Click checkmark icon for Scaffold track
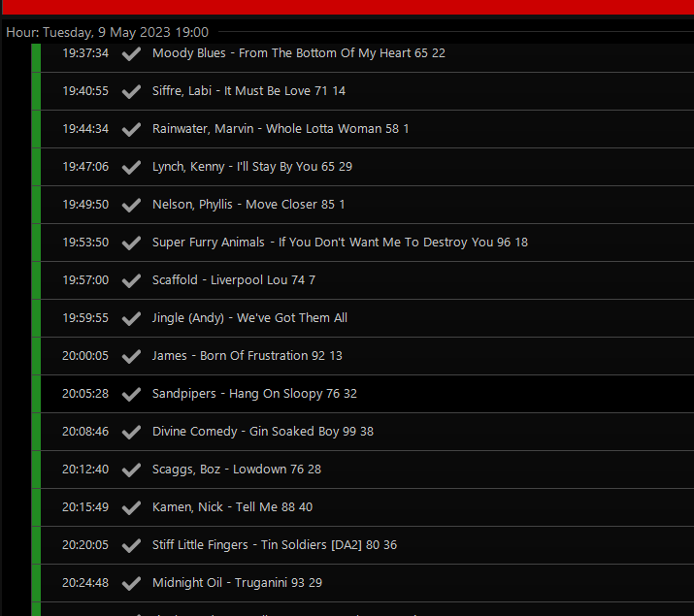Screen dimensions: 694x616 pyautogui.click(x=131, y=280)
